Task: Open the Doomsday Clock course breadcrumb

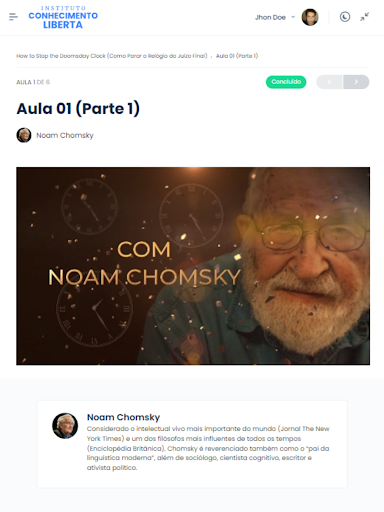Action: point(112,56)
